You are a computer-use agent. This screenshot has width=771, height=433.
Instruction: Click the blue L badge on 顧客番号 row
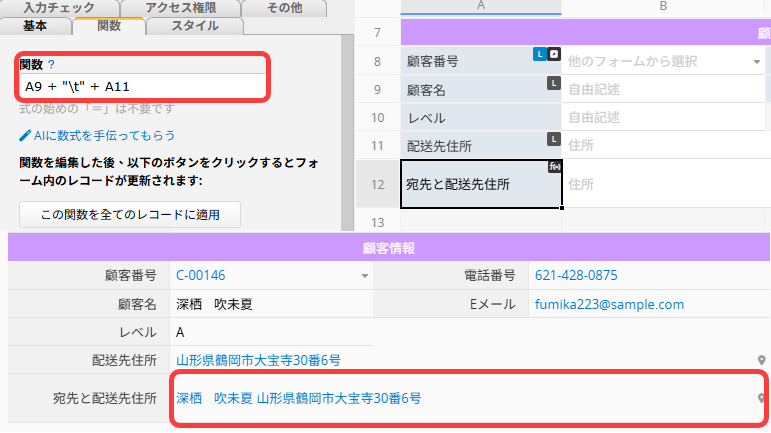pos(539,54)
